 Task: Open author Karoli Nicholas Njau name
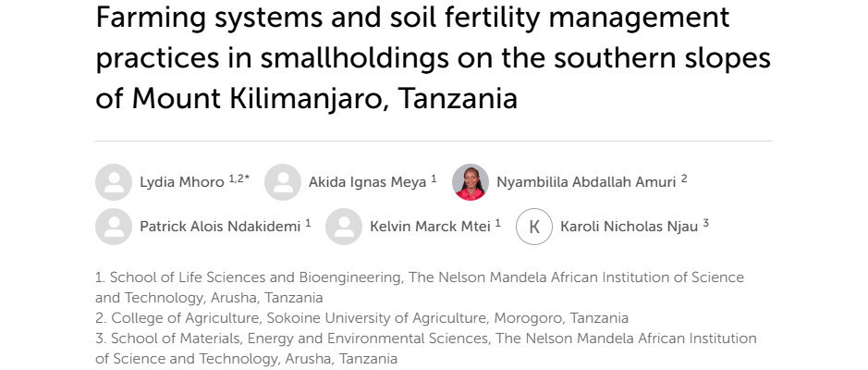(630, 227)
